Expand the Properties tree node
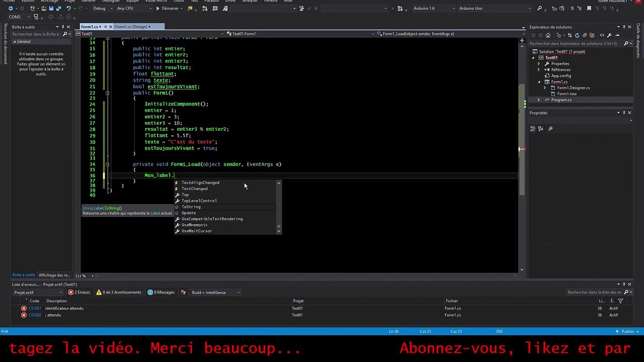This screenshot has height=362, width=644. coord(539,64)
